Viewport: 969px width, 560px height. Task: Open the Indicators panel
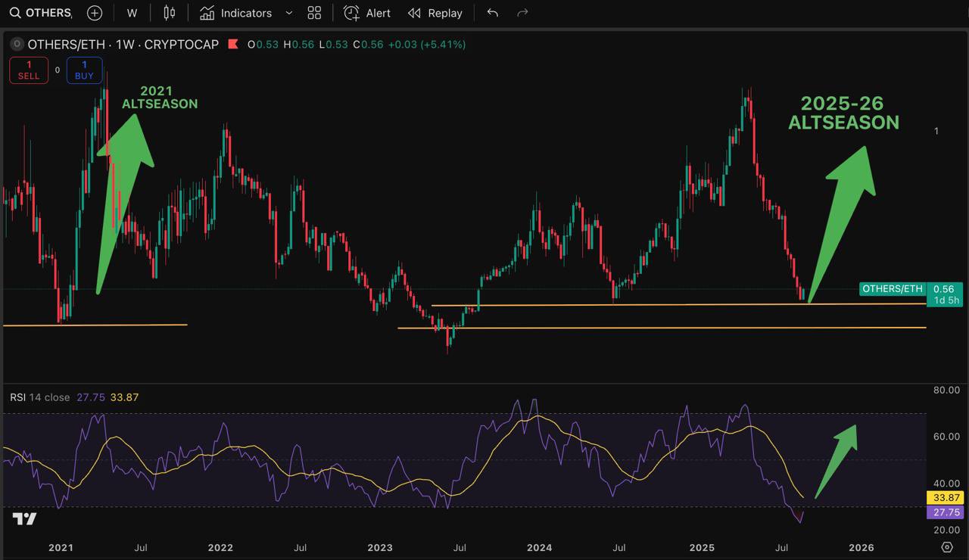tap(236, 13)
